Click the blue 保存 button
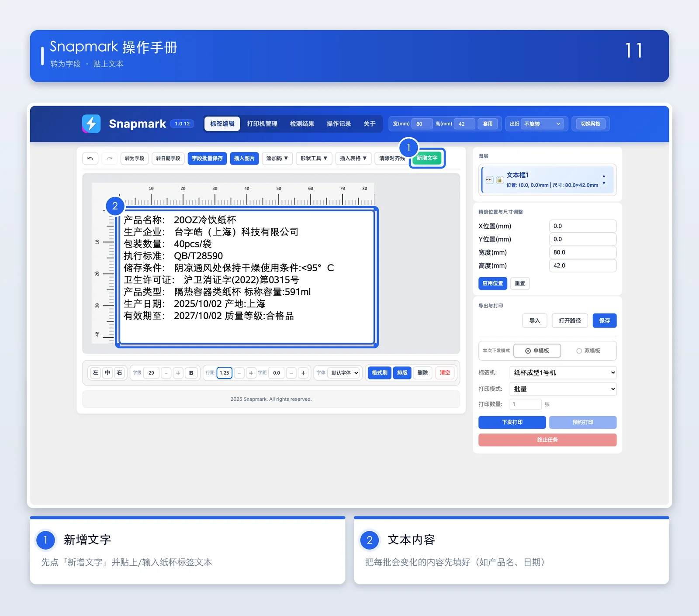The width and height of the screenshot is (699, 616). (605, 320)
